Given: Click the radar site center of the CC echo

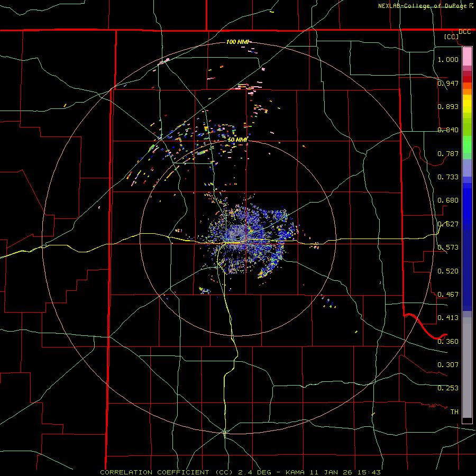Looking at the screenshot, I should pyautogui.click(x=238, y=237).
